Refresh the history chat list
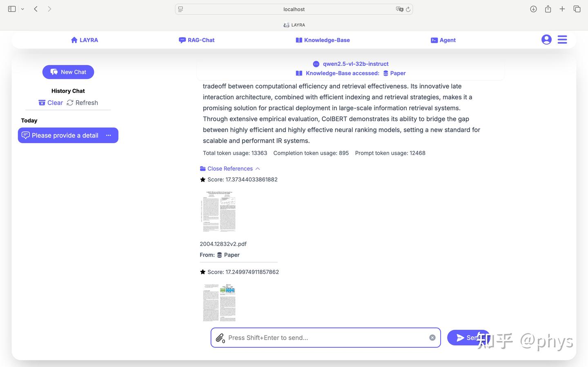 tap(82, 103)
